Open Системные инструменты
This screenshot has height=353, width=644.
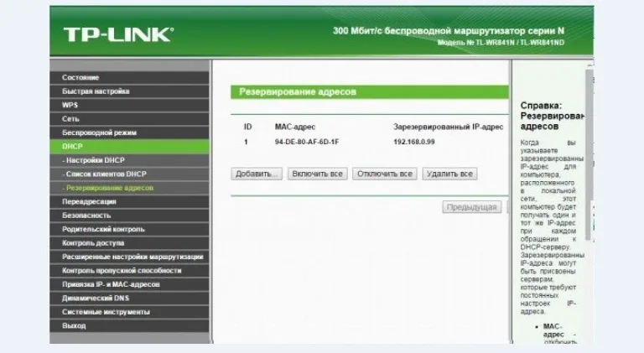tap(129, 313)
